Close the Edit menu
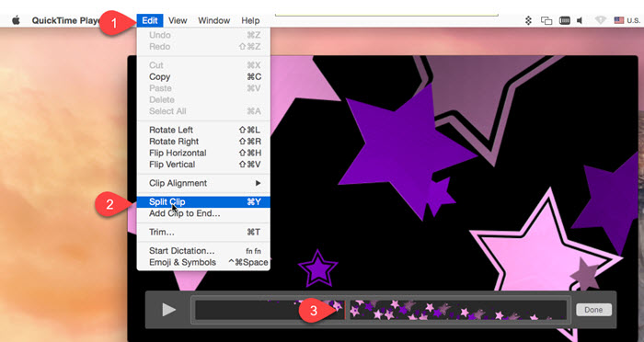The image size is (644, 342). point(150,20)
